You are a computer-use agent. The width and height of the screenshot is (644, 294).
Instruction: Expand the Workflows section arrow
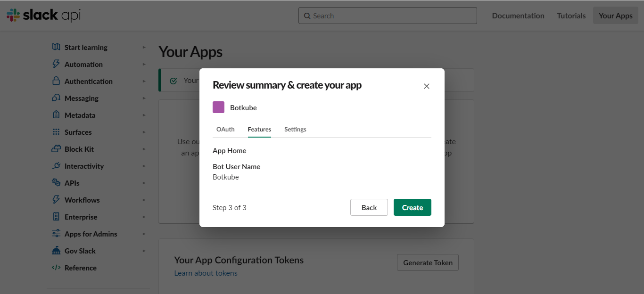coord(144,200)
